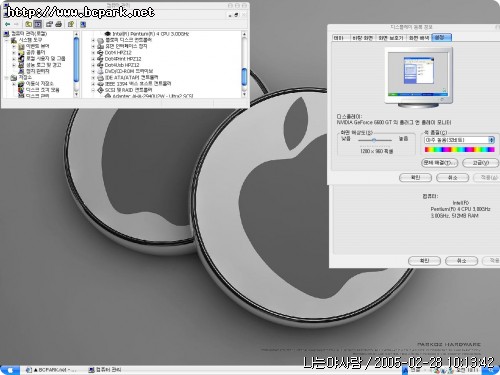Expand the Dot4Print HPZ12 device category
The image size is (500, 375).
pos(93,59)
